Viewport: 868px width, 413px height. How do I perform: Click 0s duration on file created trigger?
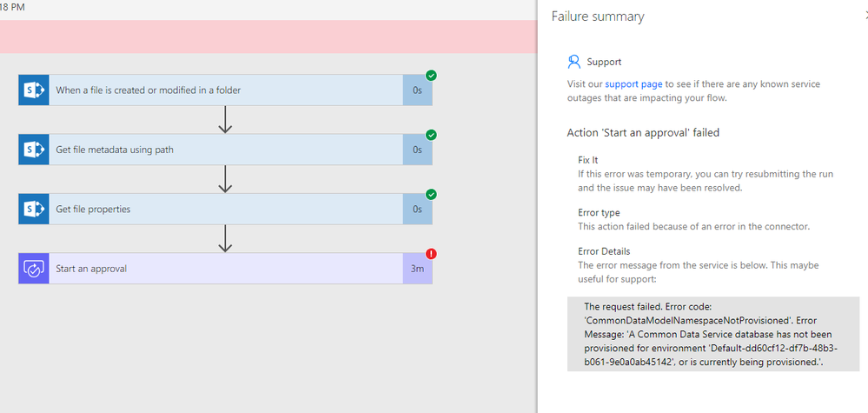pyautogui.click(x=417, y=90)
